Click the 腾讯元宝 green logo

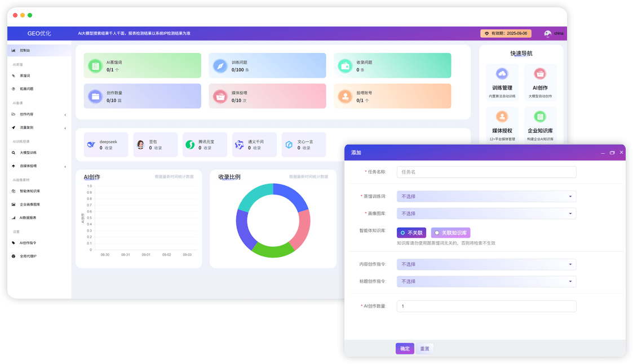pyautogui.click(x=190, y=145)
